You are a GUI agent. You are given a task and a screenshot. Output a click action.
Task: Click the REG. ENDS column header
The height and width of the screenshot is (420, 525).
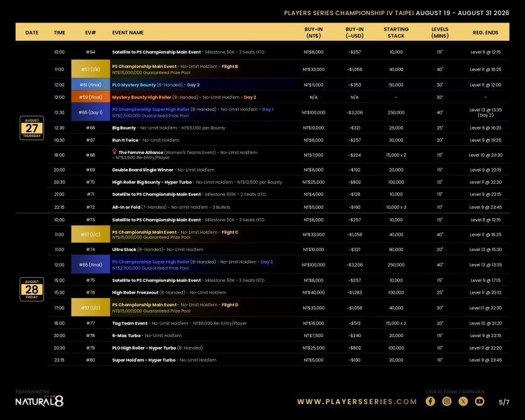click(485, 33)
